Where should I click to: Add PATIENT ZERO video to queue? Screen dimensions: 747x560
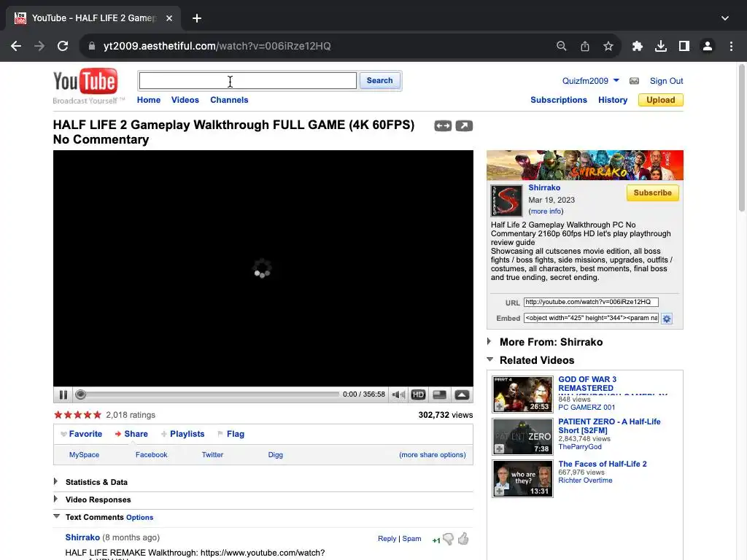pyautogui.click(x=499, y=448)
